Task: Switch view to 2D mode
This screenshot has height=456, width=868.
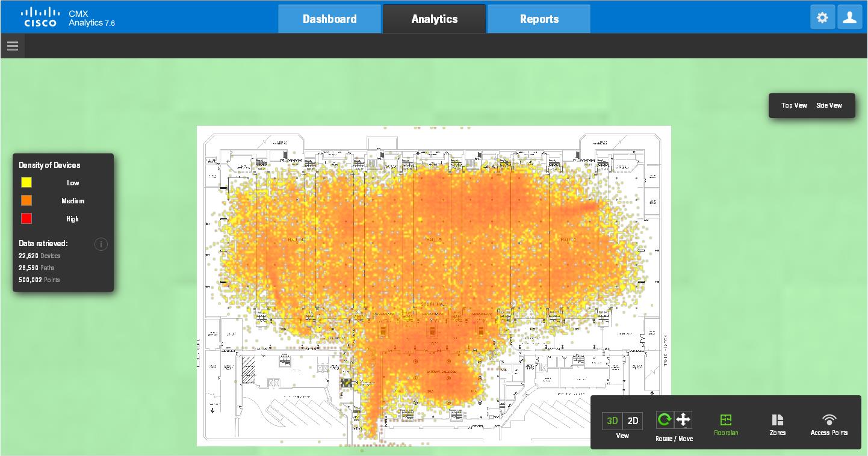Action: pos(632,421)
